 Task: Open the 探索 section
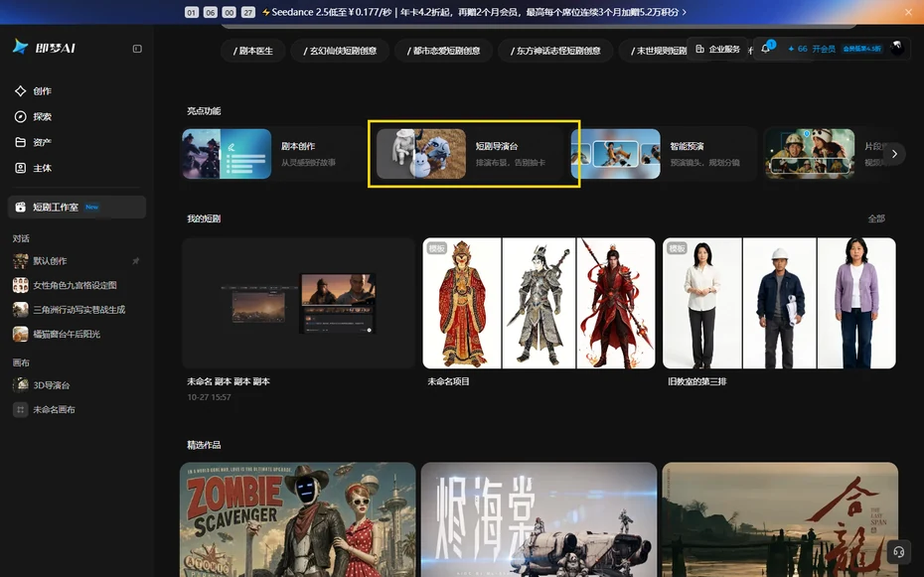(x=77, y=116)
